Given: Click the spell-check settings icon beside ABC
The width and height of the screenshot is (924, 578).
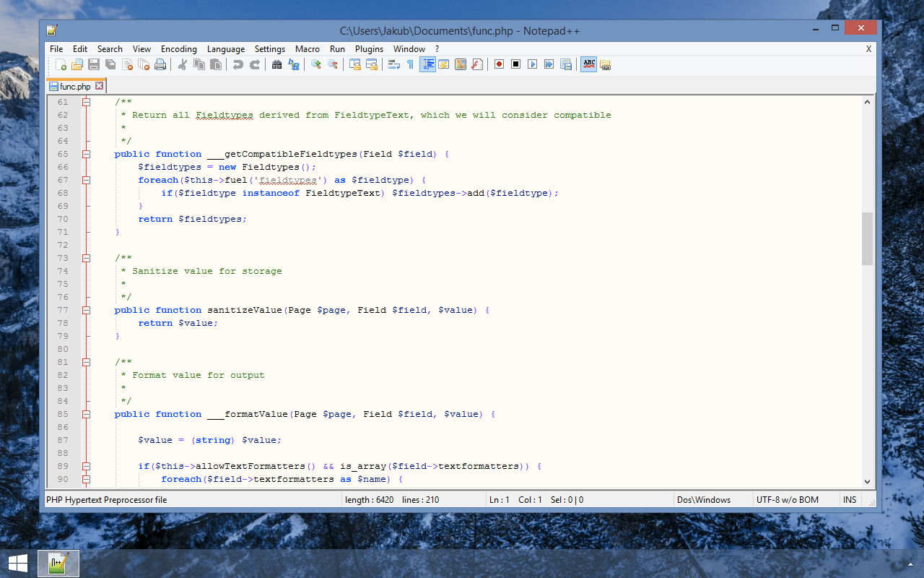Looking at the screenshot, I should 605,64.
